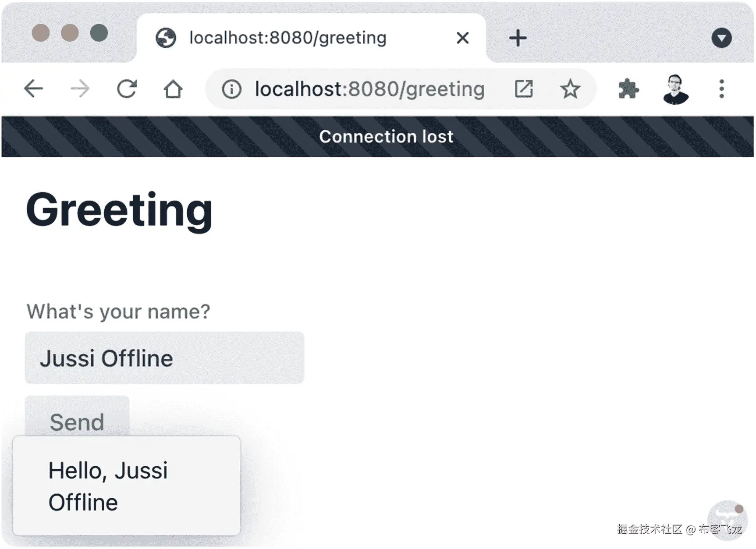This screenshot has width=756, height=549.
Task: Click the address bar URL
Action: [369, 89]
